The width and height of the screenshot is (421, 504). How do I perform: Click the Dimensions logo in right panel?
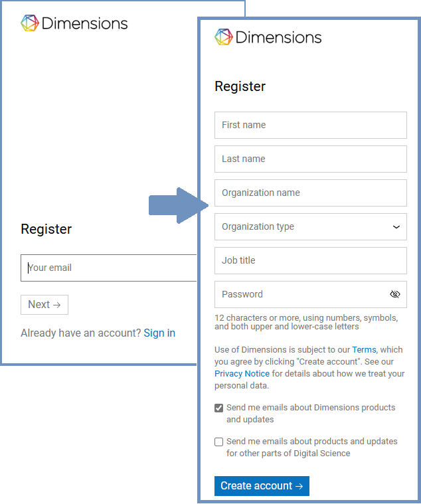tap(268, 37)
